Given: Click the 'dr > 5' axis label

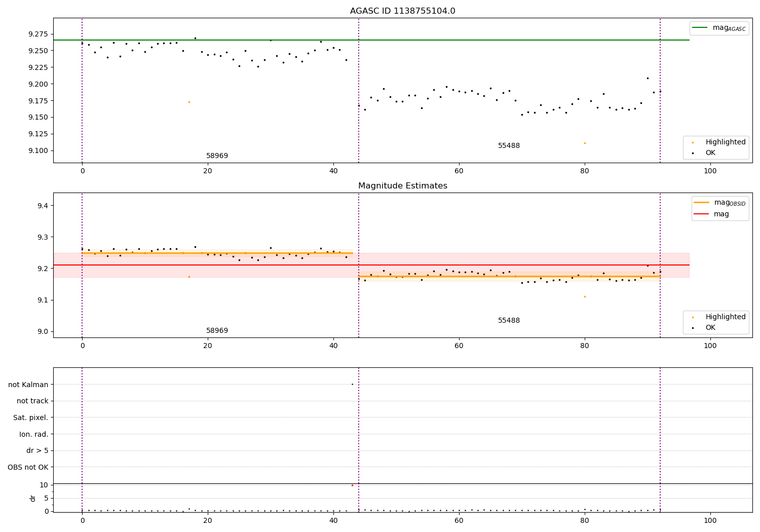Looking at the screenshot, I should [x=37, y=451].
